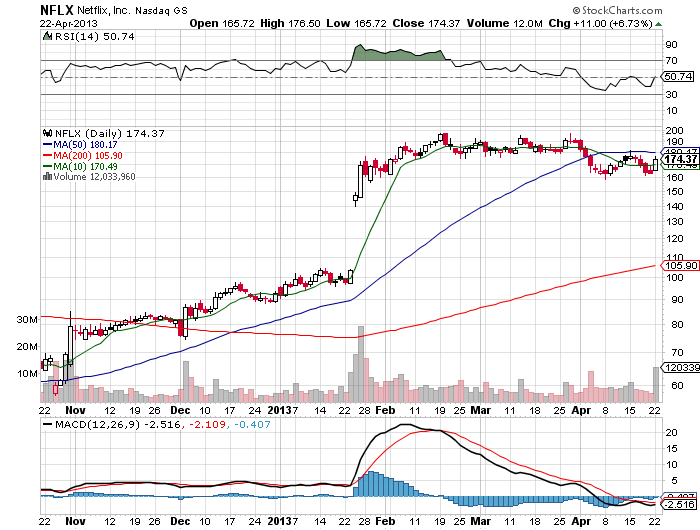Click the Low 165.72 value in header
Screen dimensions: 700x530
point(356,24)
